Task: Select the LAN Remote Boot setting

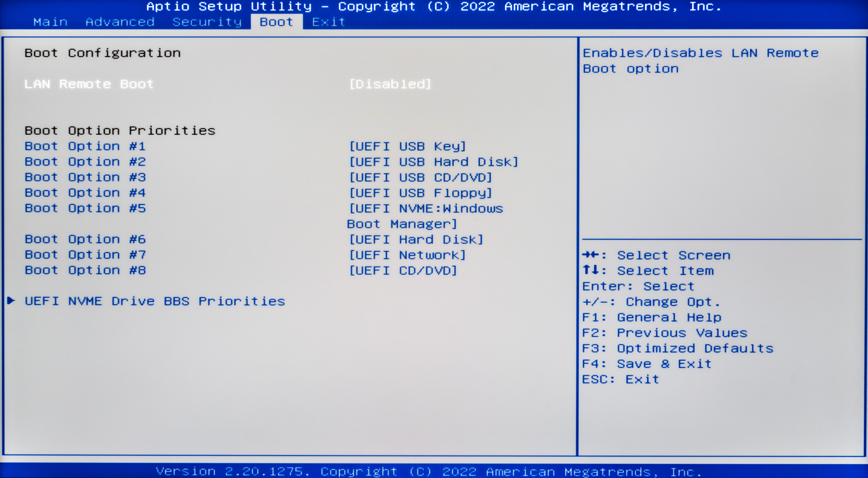Action: 89,84
